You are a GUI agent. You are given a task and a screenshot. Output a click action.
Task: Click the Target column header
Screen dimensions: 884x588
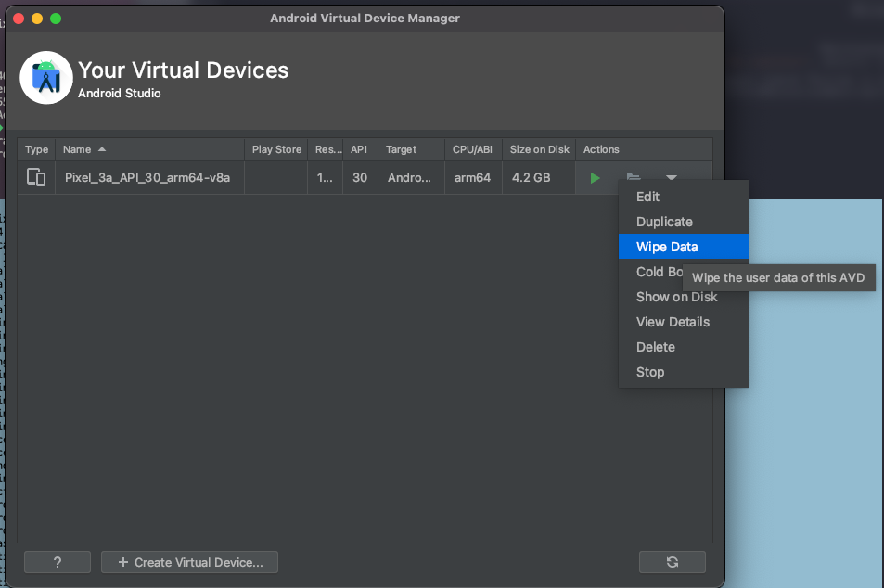pos(411,149)
